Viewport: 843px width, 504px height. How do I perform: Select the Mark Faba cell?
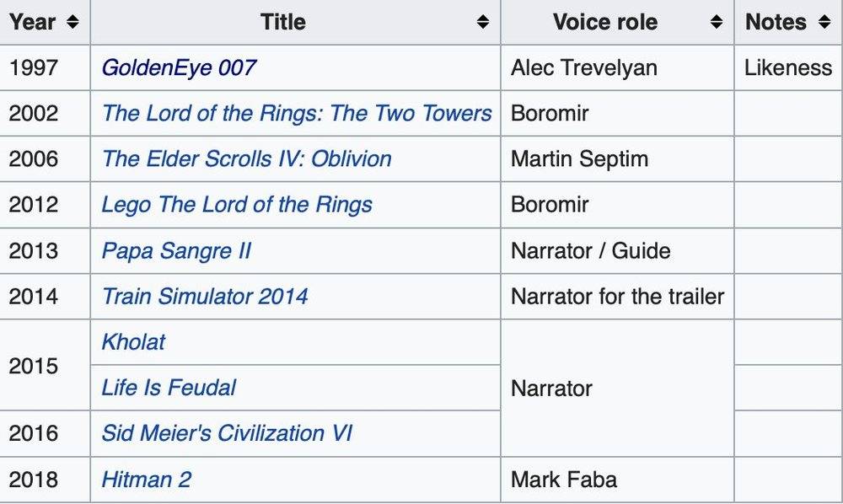coord(617,480)
